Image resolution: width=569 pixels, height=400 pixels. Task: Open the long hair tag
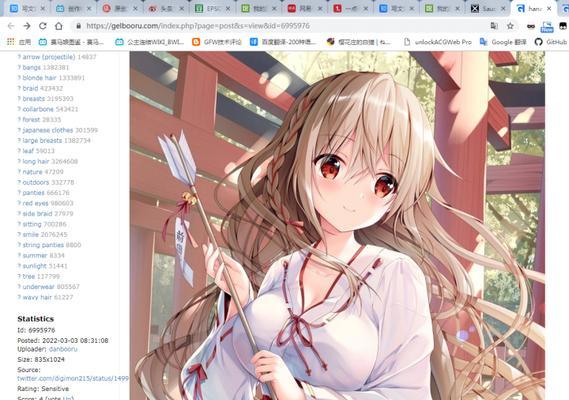(36, 161)
